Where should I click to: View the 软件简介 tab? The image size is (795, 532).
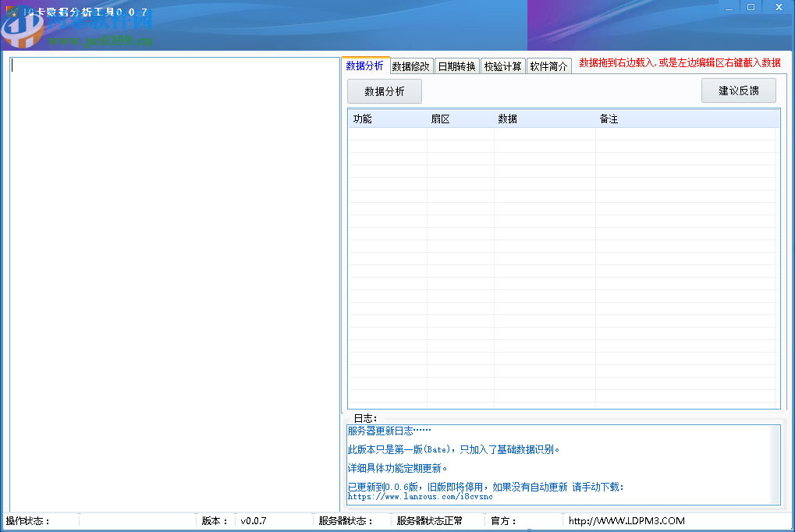(x=548, y=66)
